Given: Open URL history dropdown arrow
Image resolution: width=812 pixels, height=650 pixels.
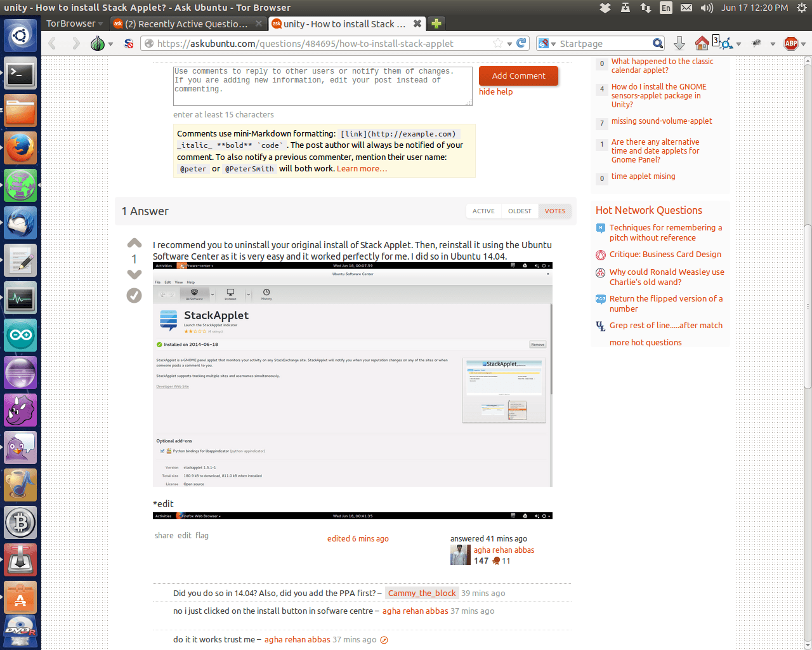Looking at the screenshot, I should [x=509, y=44].
